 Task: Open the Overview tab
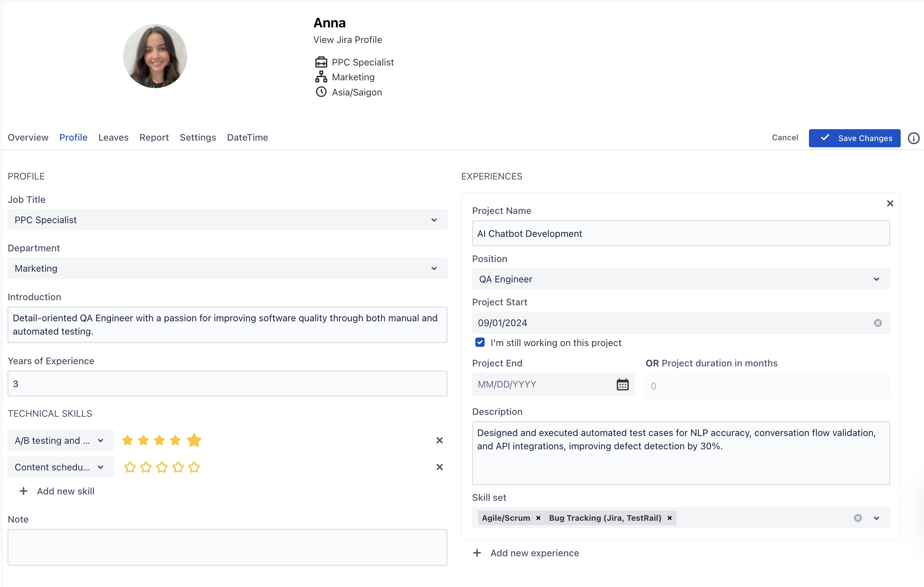click(28, 137)
